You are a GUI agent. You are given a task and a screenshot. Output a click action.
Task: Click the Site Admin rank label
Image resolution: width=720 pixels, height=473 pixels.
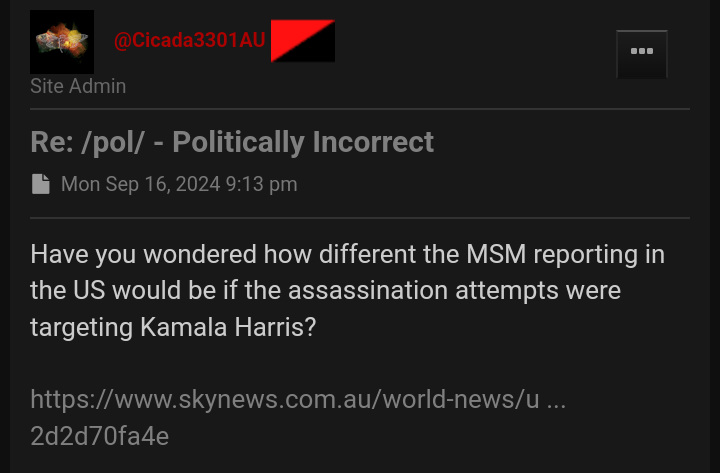[78, 86]
